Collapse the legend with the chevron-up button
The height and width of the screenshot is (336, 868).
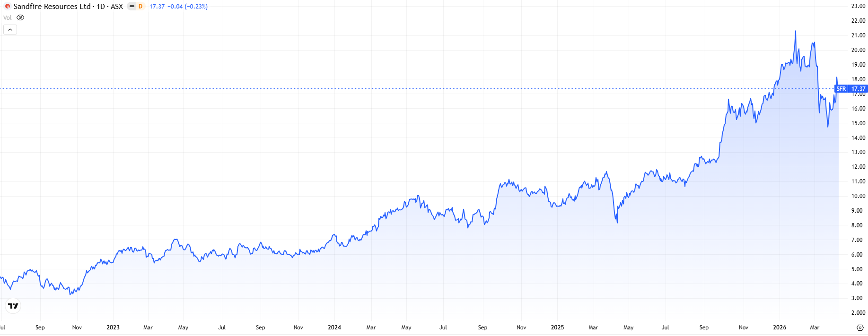(10, 29)
